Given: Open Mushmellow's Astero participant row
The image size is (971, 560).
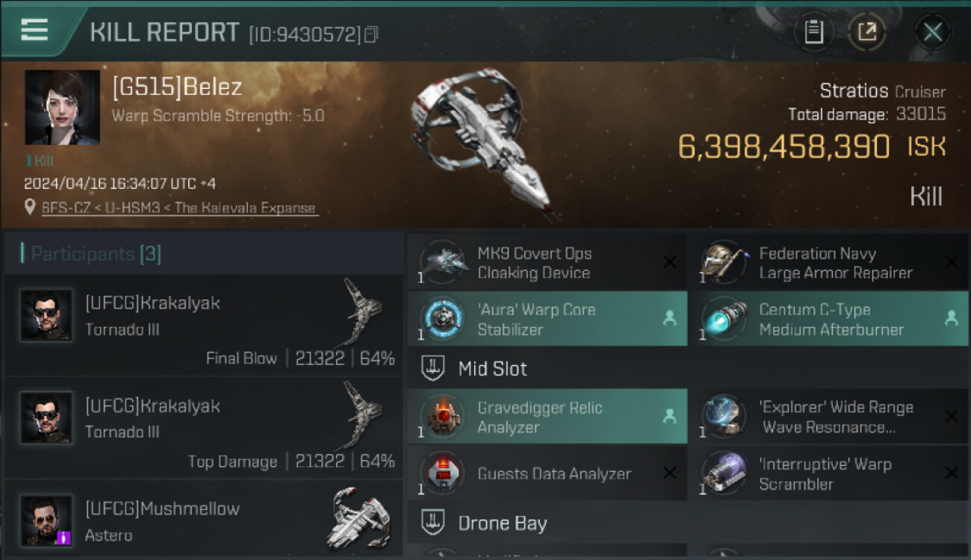Looking at the screenshot, I should [x=203, y=521].
